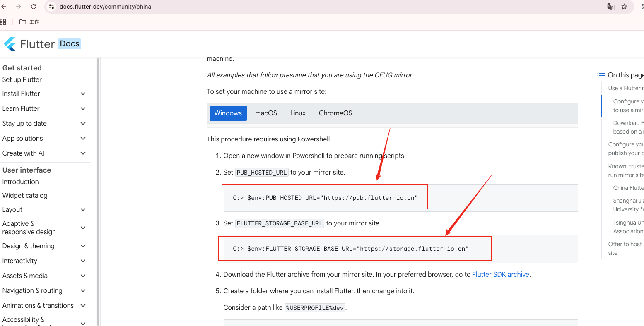
Task: Click the On this page list icon
Action: click(601, 75)
